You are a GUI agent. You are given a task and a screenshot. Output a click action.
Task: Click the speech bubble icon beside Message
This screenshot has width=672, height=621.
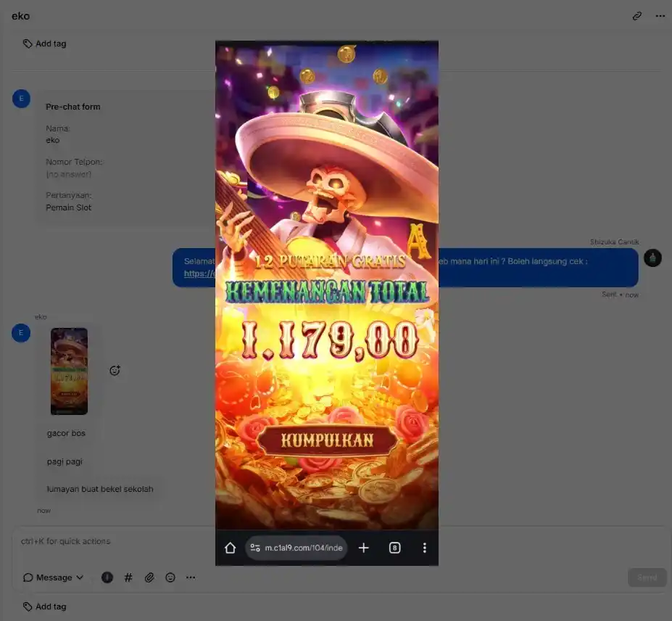tap(28, 577)
